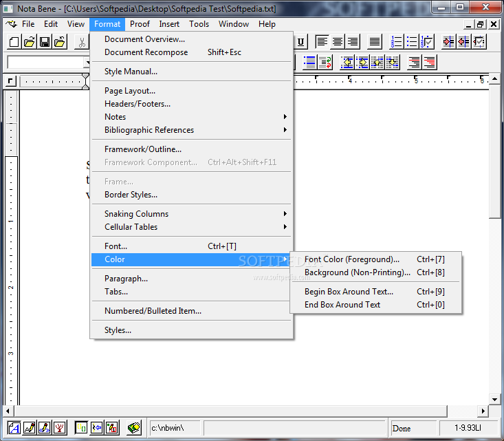Open the Insert menu

coord(169,24)
